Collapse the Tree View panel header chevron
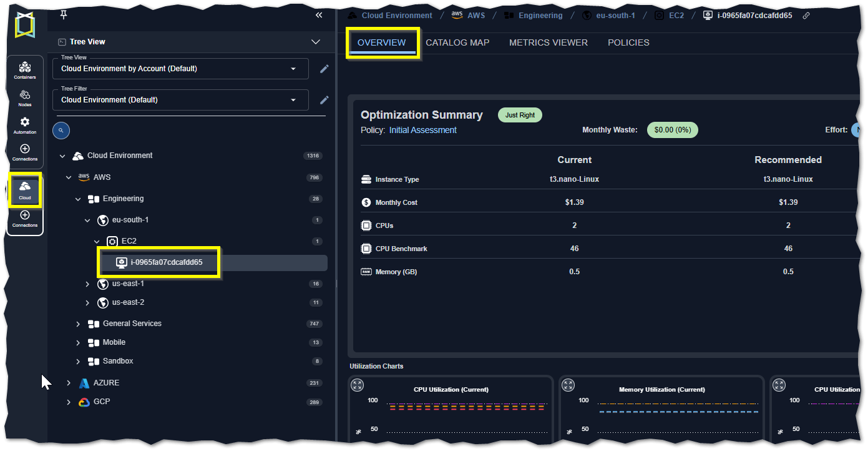 pos(315,42)
